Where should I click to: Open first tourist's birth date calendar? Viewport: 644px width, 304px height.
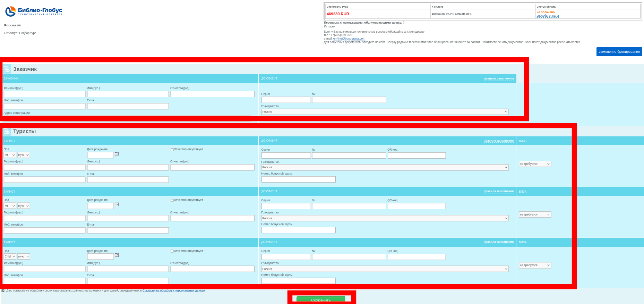click(117, 154)
